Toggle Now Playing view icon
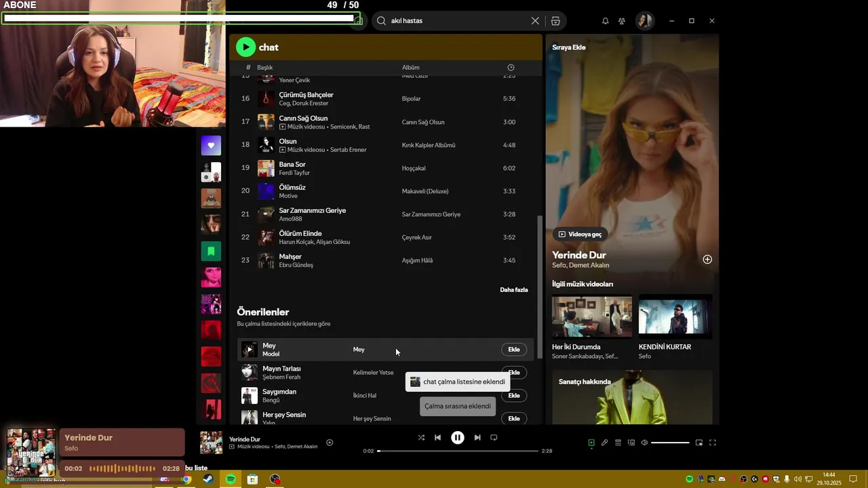Image resolution: width=868 pixels, height=488 pixels. (591, 443)
